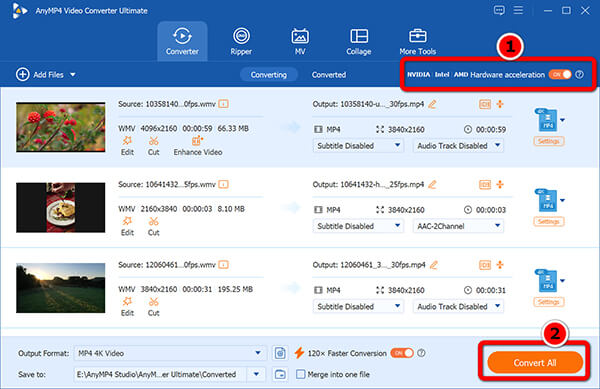Expand the Add Files dropdown arrow

tap(73, 75)
